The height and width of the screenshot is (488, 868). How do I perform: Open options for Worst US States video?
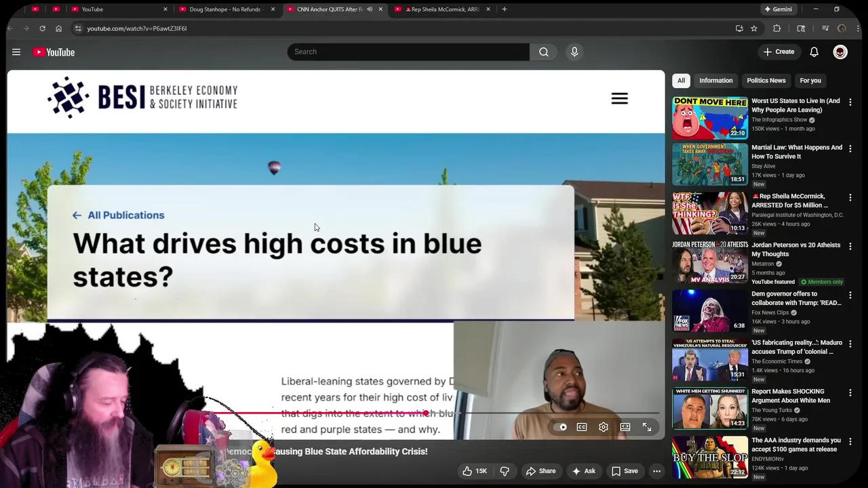850,102
